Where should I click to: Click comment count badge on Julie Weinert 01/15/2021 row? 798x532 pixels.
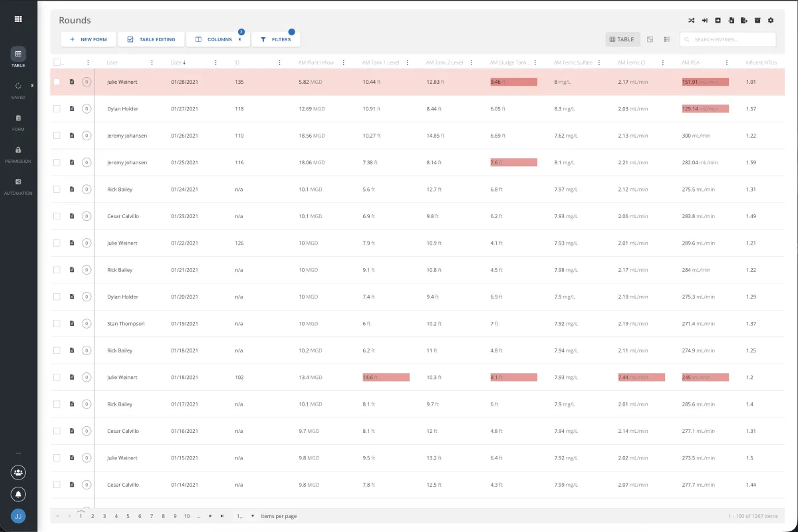[86, 458]
